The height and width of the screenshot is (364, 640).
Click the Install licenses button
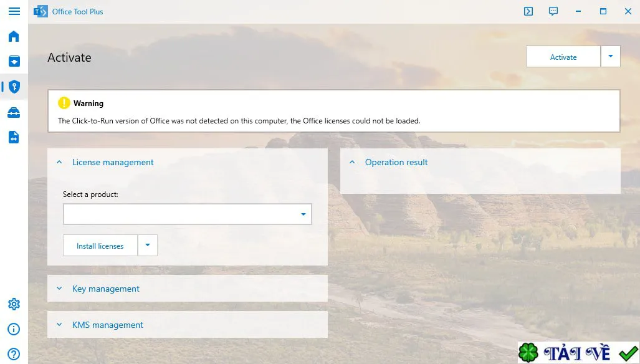[x=100, y=246]
